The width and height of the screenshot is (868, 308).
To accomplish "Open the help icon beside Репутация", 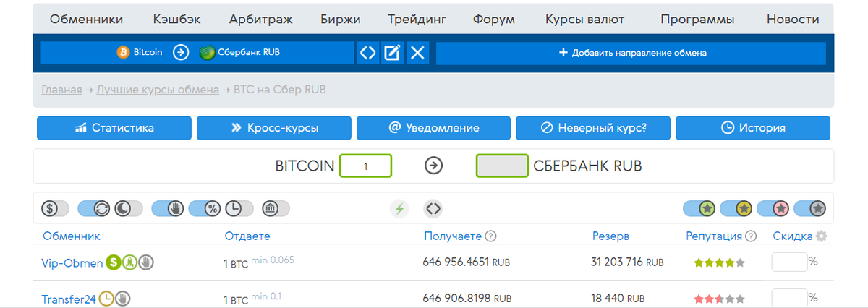I will click(x=751, y=236).
